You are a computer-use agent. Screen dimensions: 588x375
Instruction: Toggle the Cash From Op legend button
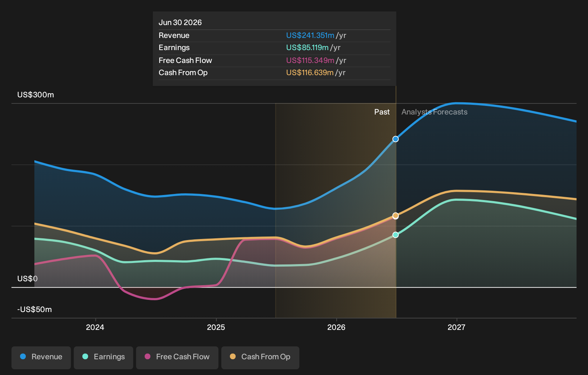[x=260, y=357]
